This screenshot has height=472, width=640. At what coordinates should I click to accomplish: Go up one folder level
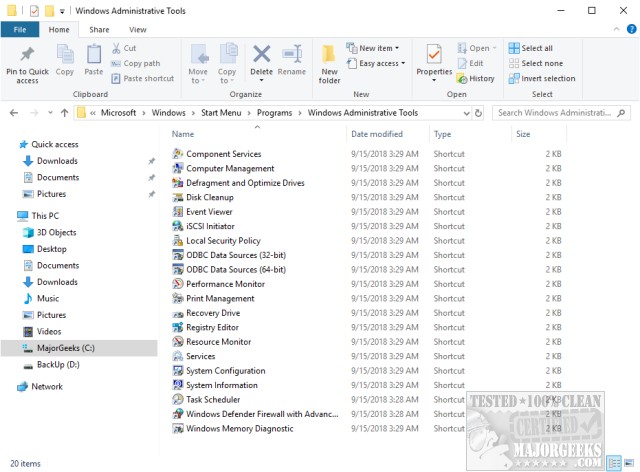[64, 113]
